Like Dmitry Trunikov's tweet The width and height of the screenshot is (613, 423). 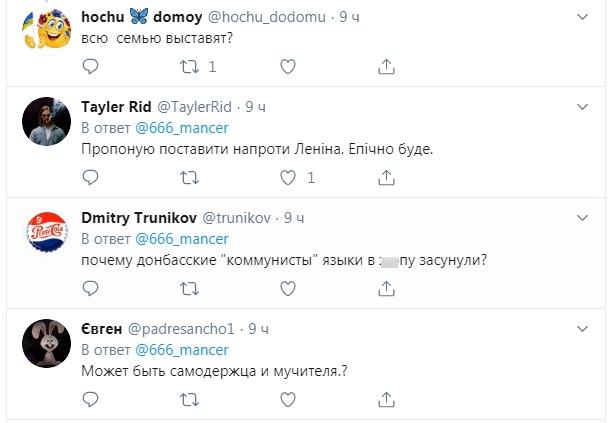(x=287, y=290)
